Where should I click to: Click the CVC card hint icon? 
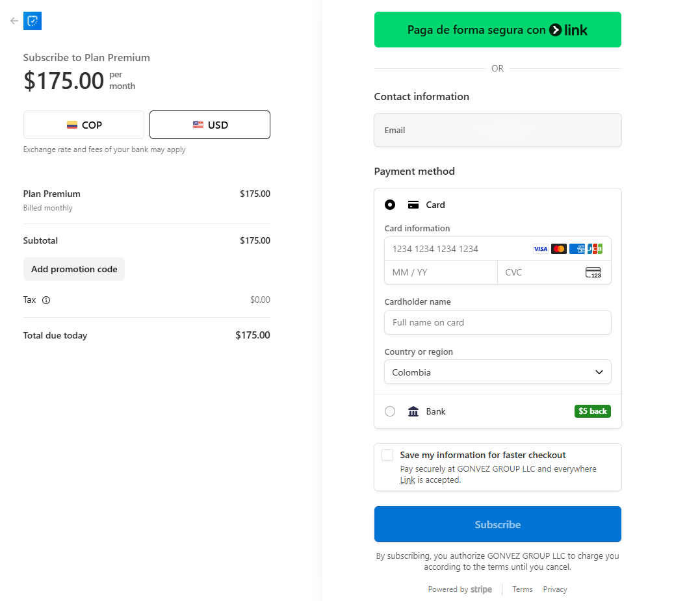(x=593, y=272)
